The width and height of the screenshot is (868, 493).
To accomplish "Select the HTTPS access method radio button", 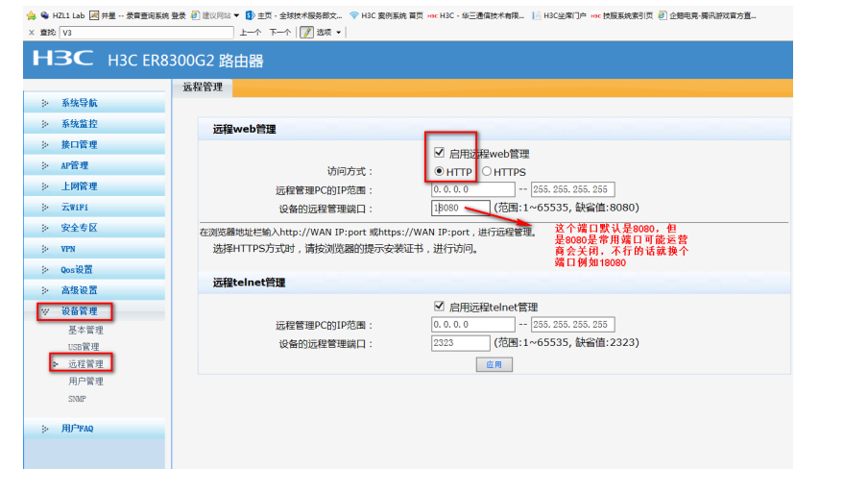I will click(x=487, y=172).
